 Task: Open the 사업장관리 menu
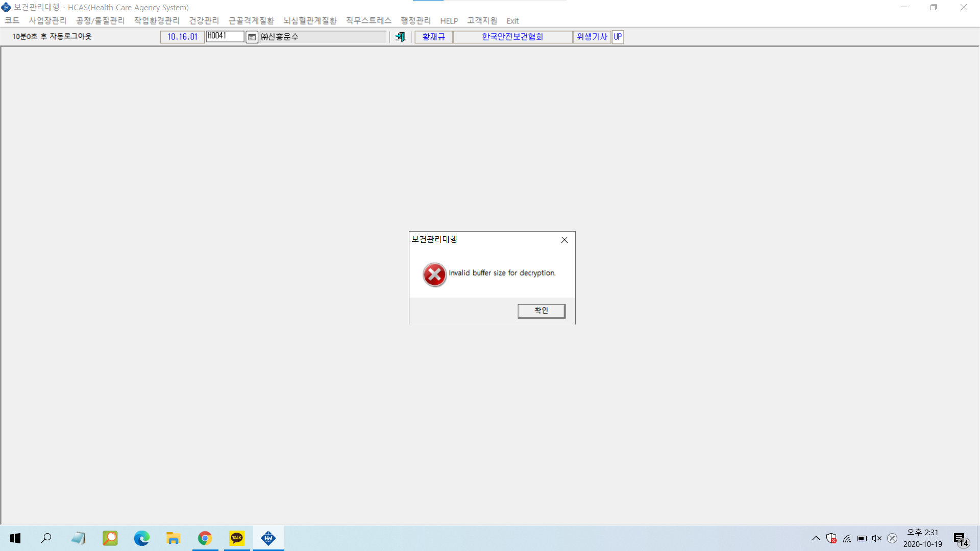[47, 20]
